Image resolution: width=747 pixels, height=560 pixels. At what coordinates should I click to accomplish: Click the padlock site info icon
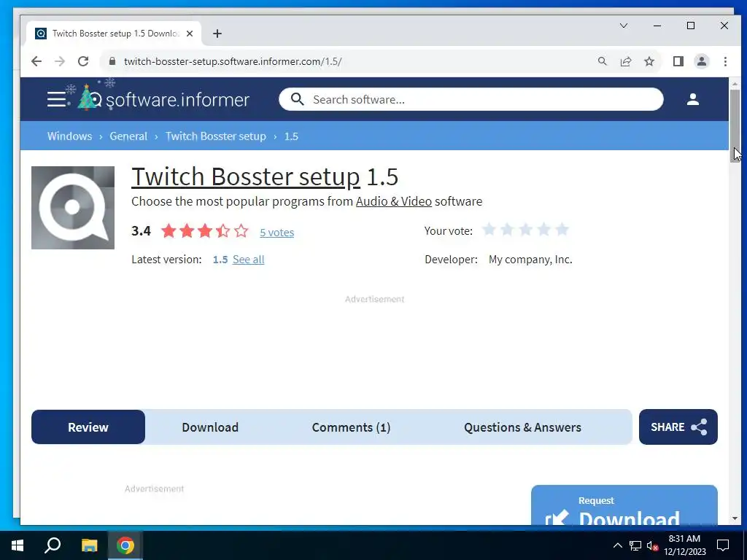point(112,61)
